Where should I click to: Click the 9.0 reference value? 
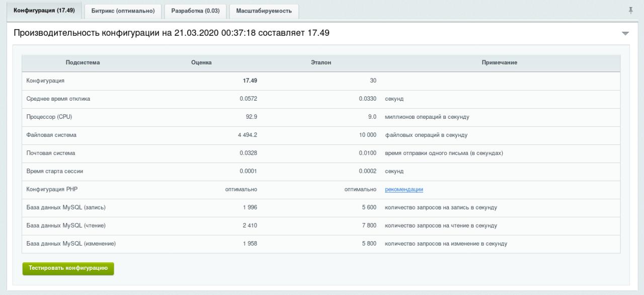372,117
